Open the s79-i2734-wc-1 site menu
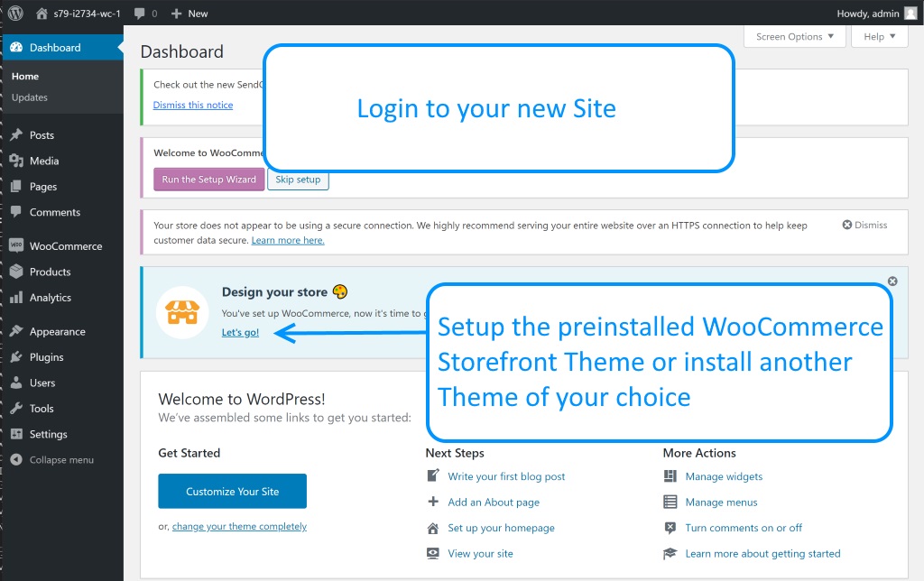The height and width of the screenshot is (581, 924). coord(79,13)
